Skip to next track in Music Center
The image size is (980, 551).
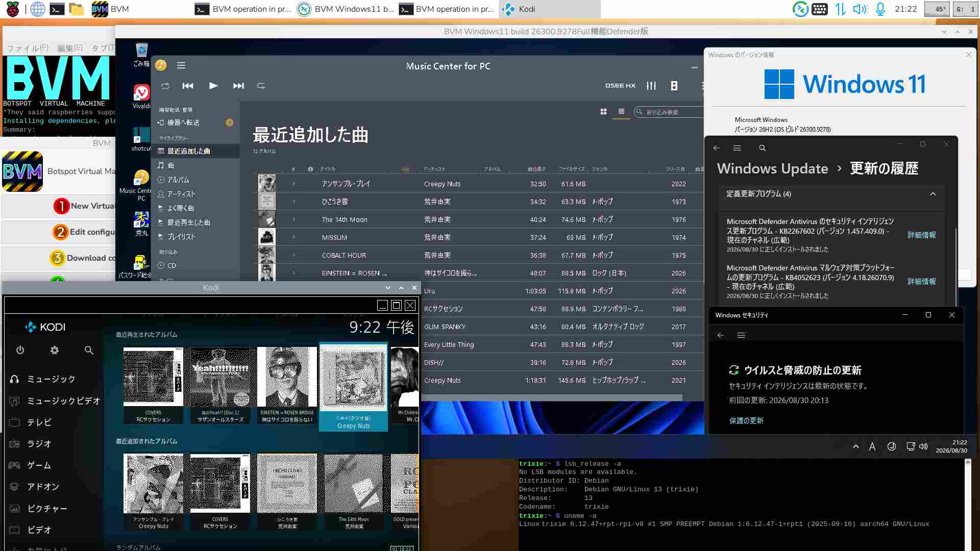click(x=238, y=86)
